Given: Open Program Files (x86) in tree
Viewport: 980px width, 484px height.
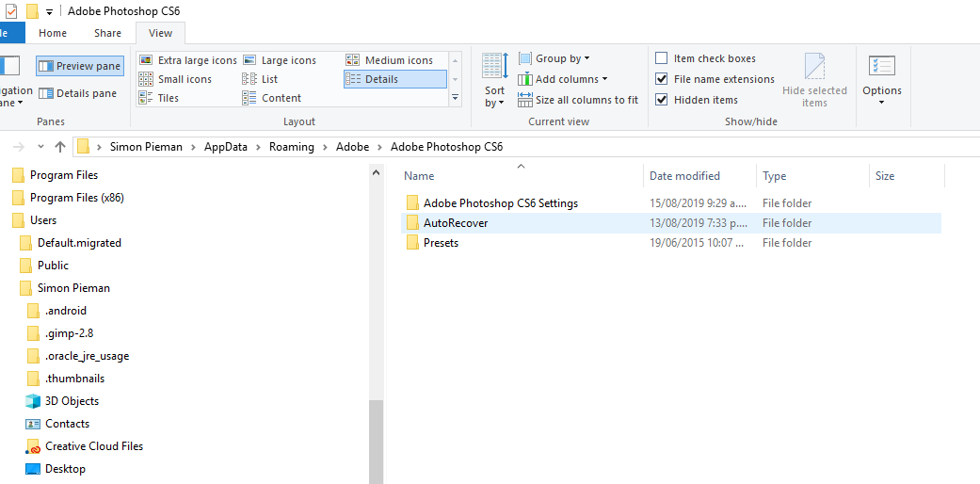Looking at the screenshot, I should 77,198.
